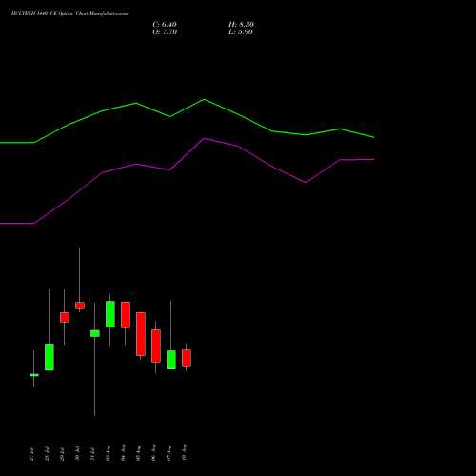476x476 pixels.
Task: Click the green indicator line
Action: click(x=204, y=100)
